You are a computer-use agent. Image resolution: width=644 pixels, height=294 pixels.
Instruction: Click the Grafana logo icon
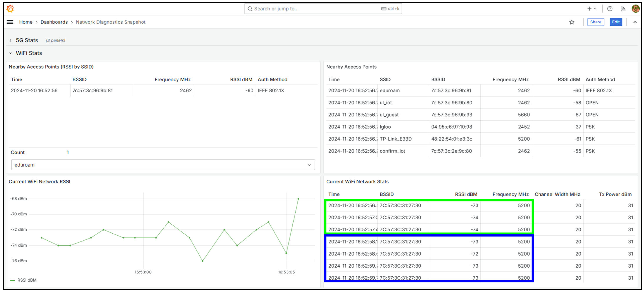[x=10, y=9]
